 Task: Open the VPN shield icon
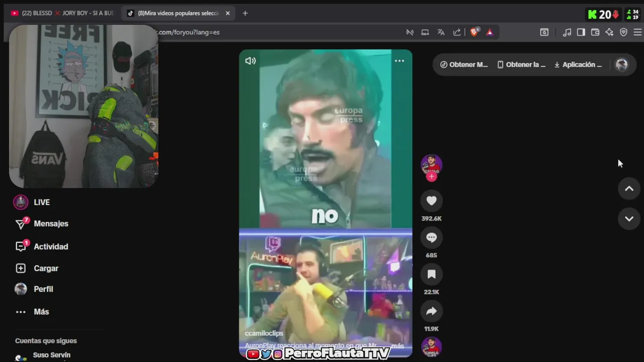point(623,32)
